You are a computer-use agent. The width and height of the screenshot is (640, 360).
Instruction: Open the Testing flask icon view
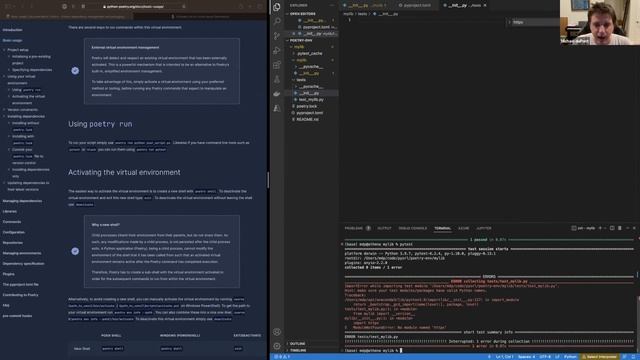tap(277, 79)
